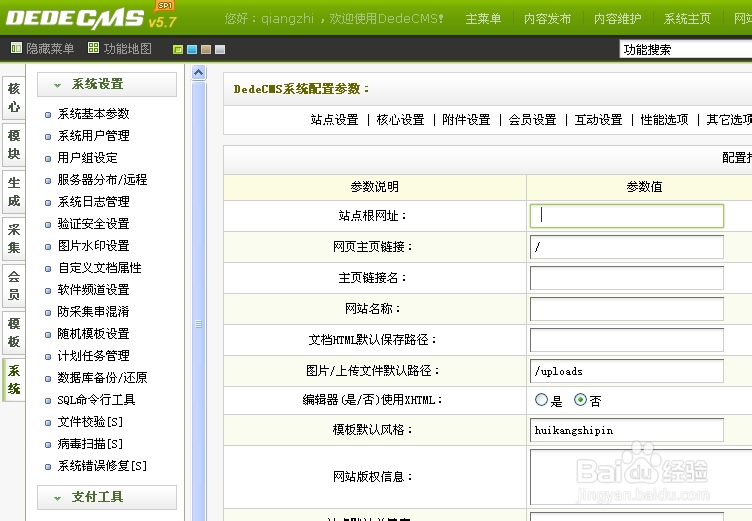The height and width of the screenshot is (521, 752).
Task: Open 随机模板设置 menu item
Action: (94, 334)
